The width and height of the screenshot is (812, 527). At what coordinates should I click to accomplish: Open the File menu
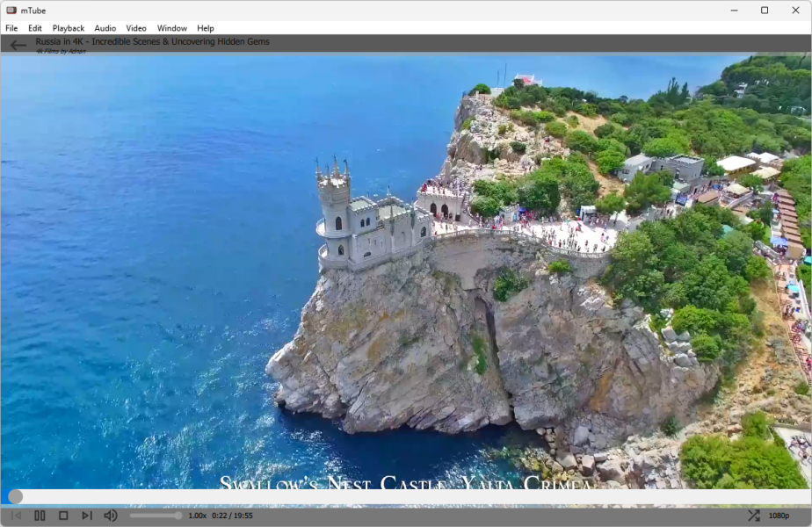[11, 28]
